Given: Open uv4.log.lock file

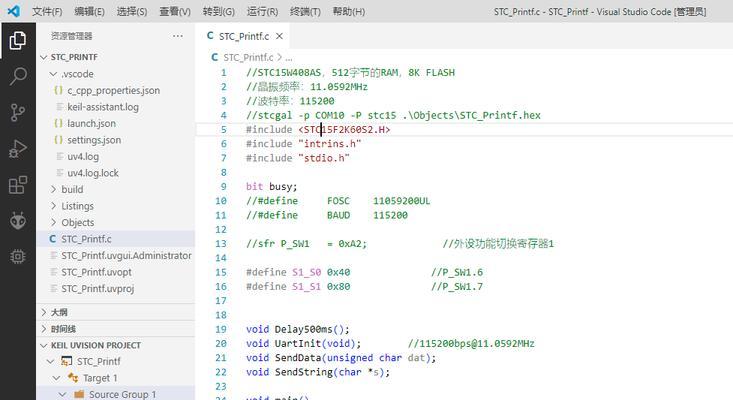Looking at the screenshot, I should 93,173.
